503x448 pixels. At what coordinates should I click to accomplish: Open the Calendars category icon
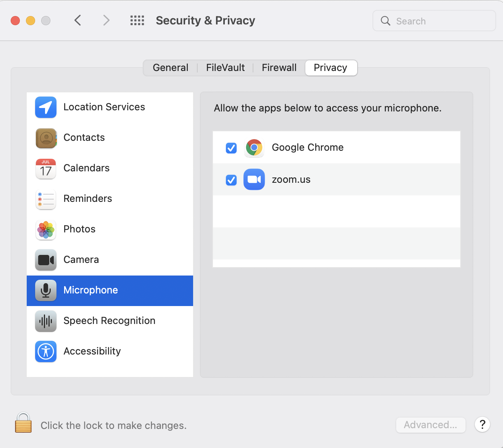point(46,168)
